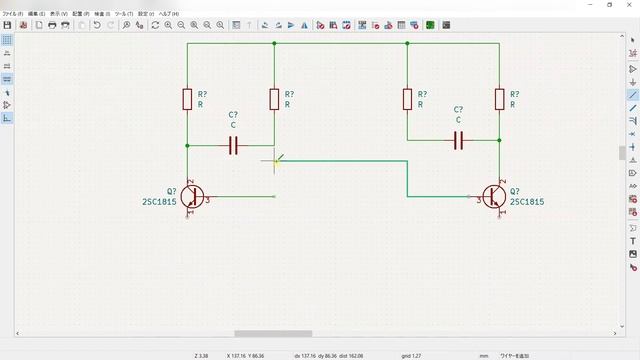Open Schematic Setup from the top toolbar
Viewport: 640px width, 360px height.
coord(23,25)
